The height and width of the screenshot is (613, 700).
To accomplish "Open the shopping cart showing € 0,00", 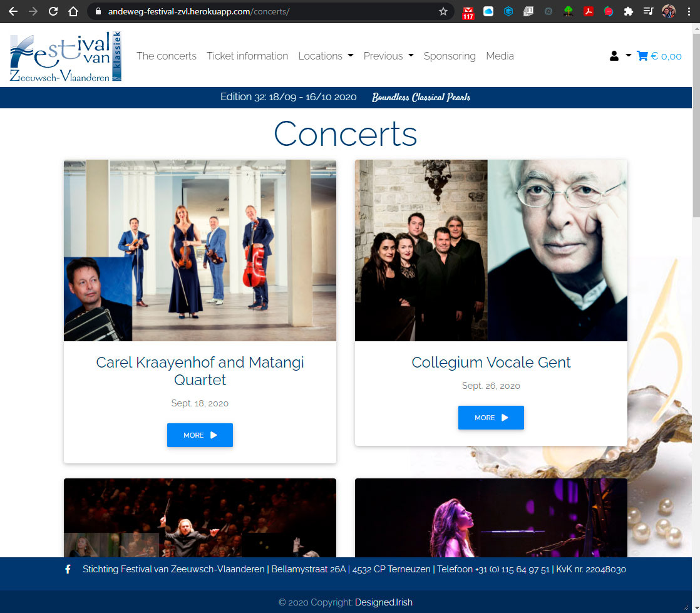I will pos(659,56).
